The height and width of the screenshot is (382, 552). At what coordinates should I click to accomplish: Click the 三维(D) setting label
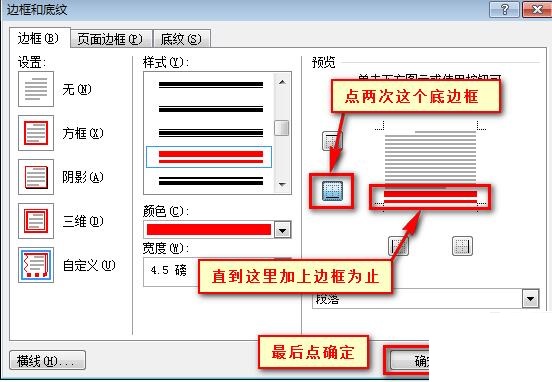coord(83,221)
